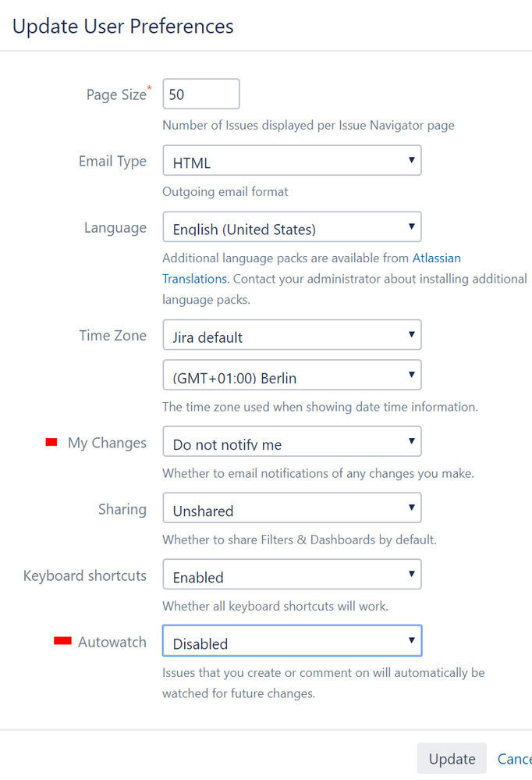532x780 pixels.
Task: Click the Email Type dropdown arrow
Action: (412, 160)
